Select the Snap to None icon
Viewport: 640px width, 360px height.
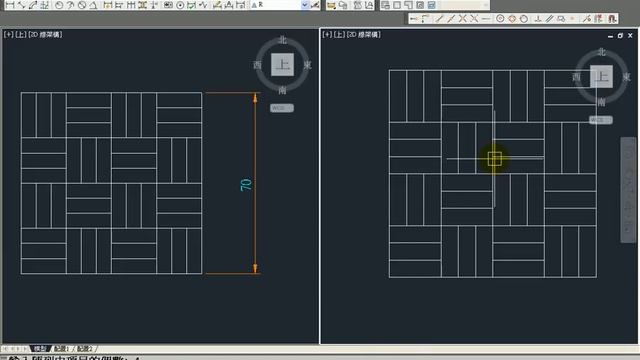598,19
